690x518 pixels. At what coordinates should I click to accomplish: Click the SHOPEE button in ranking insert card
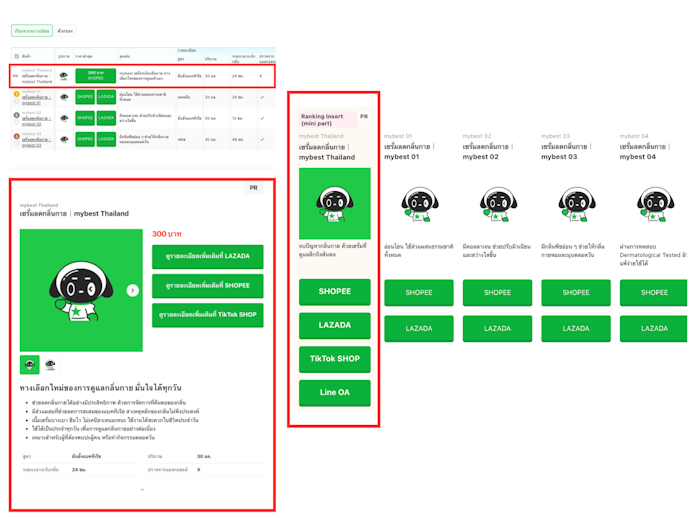click(x=334, y=292)
